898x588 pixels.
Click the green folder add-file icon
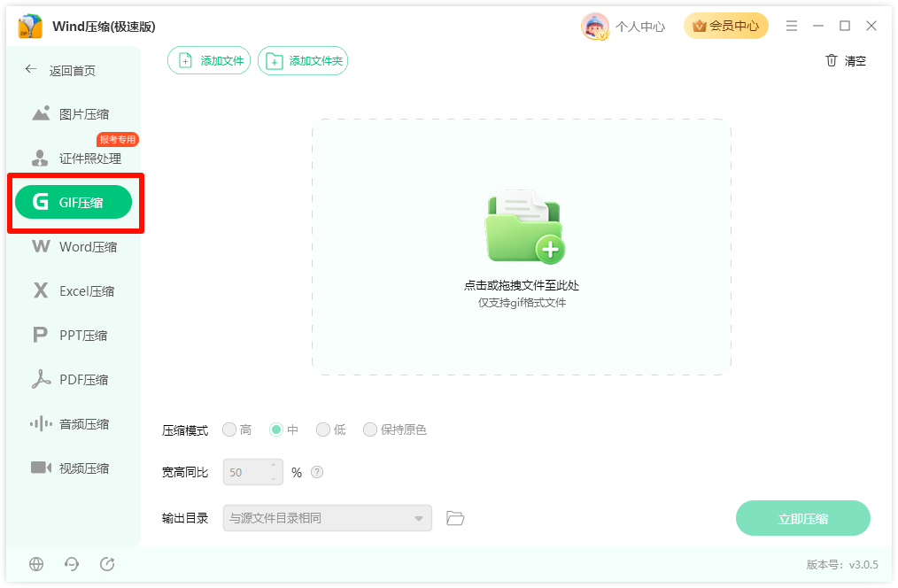pyautogui.click(x=524, y=227)
